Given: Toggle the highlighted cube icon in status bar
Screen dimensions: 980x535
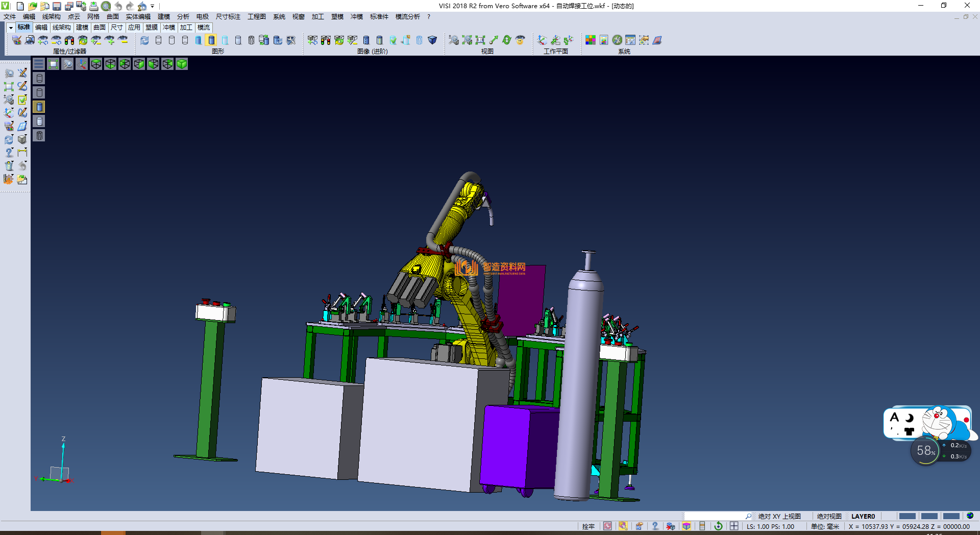Looking at the screenshot, I should 687,526.
